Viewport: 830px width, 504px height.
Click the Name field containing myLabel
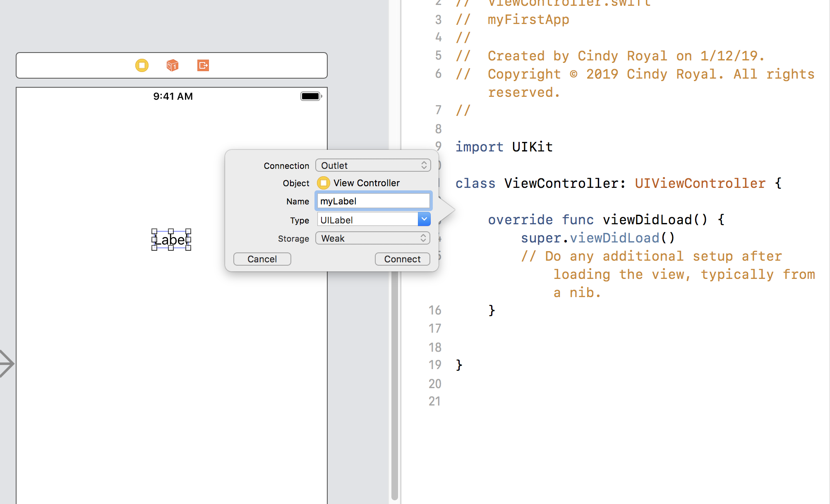point(373,201)
